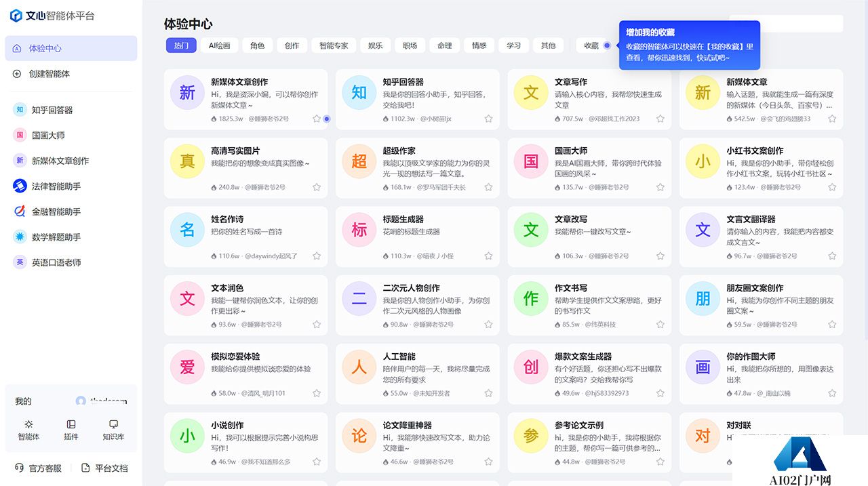Select the AI绘画 category tab
Viewport: 868px width, 486px height.
pos(219,45)
